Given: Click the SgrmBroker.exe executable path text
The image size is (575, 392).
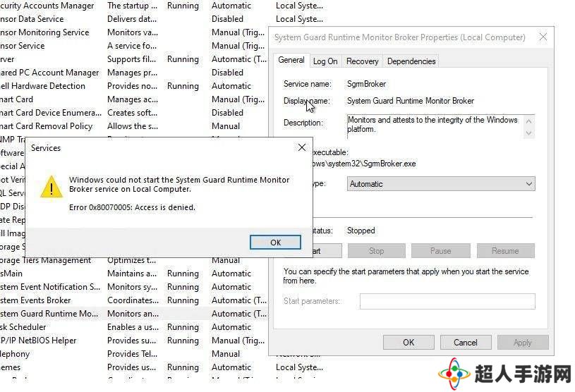Looking at the screenshot, I should pyautogui.click(x=365, y=164).
